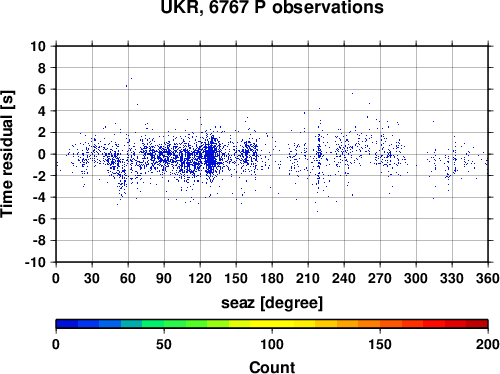The image size is (500, 374).
Task: Click the colorbar tick label 50
Action: (164, 344)
